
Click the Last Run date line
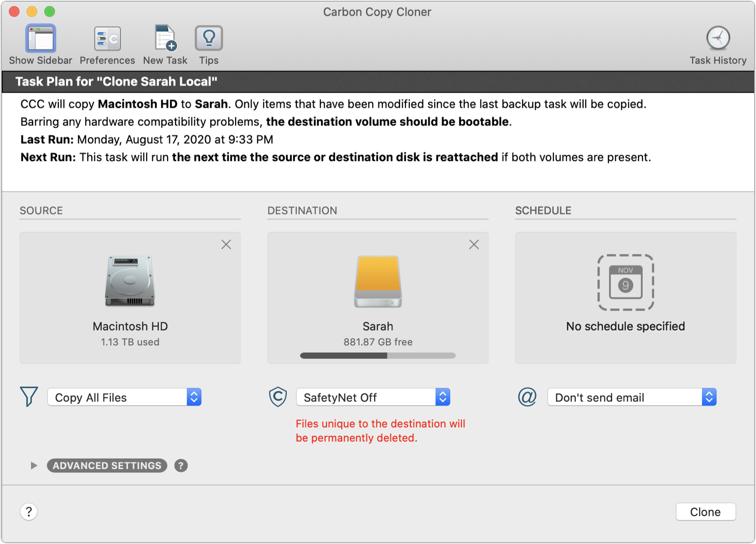pos(147,139)
